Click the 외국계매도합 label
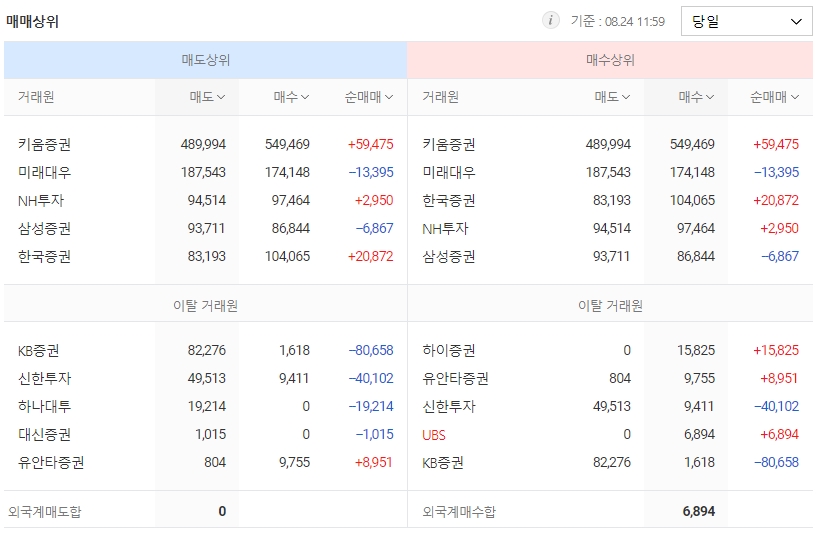 pos(45,511)
